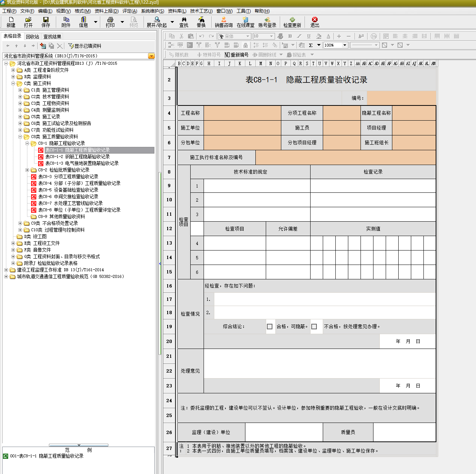Expand the A类 工程准备阶段文件 node
Screen dimensions: 476x474
tap(13, 70)
